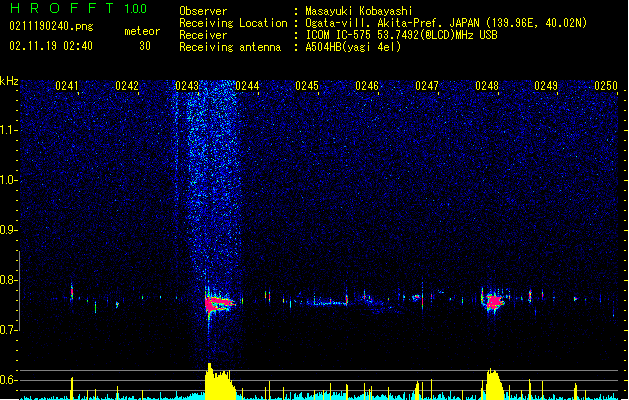Click the 0249 time marker
Viewport: 629px width, 400px height.
(x=546, y=86)
